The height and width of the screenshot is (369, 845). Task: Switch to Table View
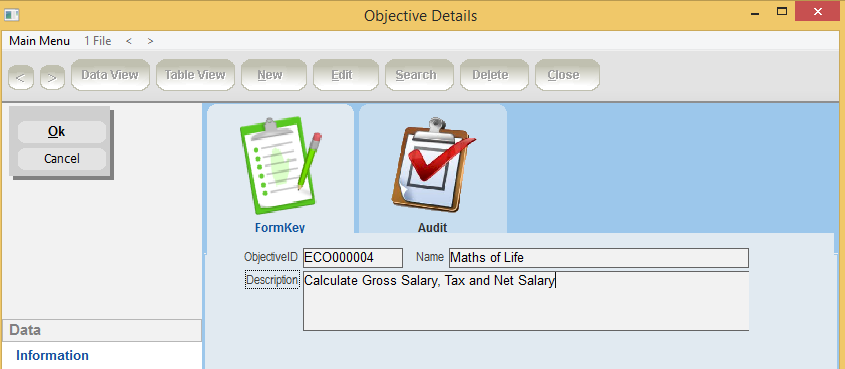click(195, 75)
